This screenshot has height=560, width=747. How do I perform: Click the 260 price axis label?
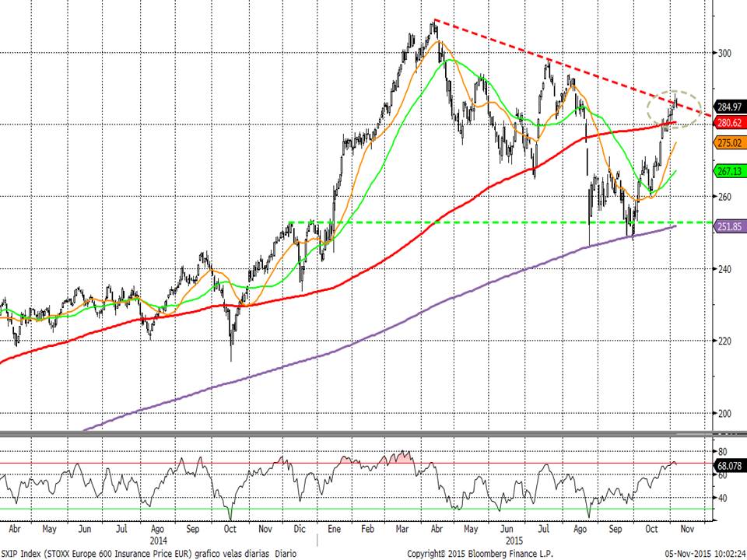pyautogui.click(x=724, y=197)
